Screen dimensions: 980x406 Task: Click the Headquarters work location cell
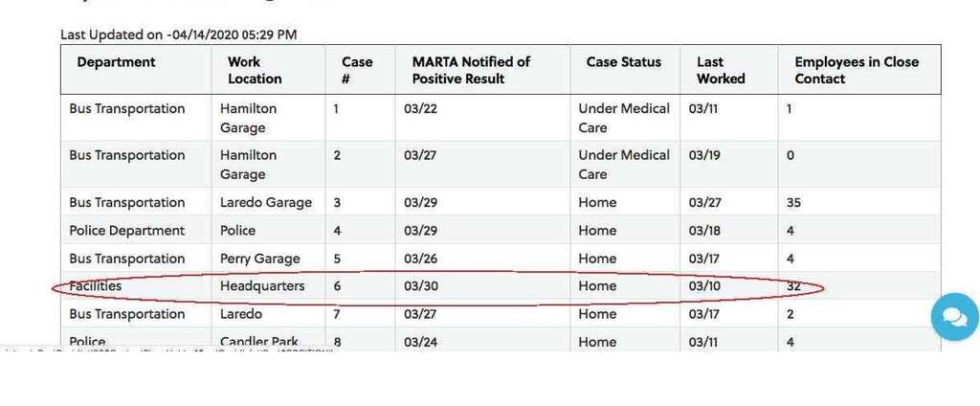[x=262, y=286]
